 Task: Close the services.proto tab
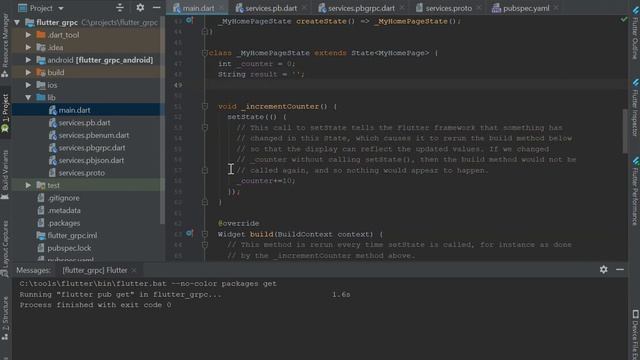479,8
